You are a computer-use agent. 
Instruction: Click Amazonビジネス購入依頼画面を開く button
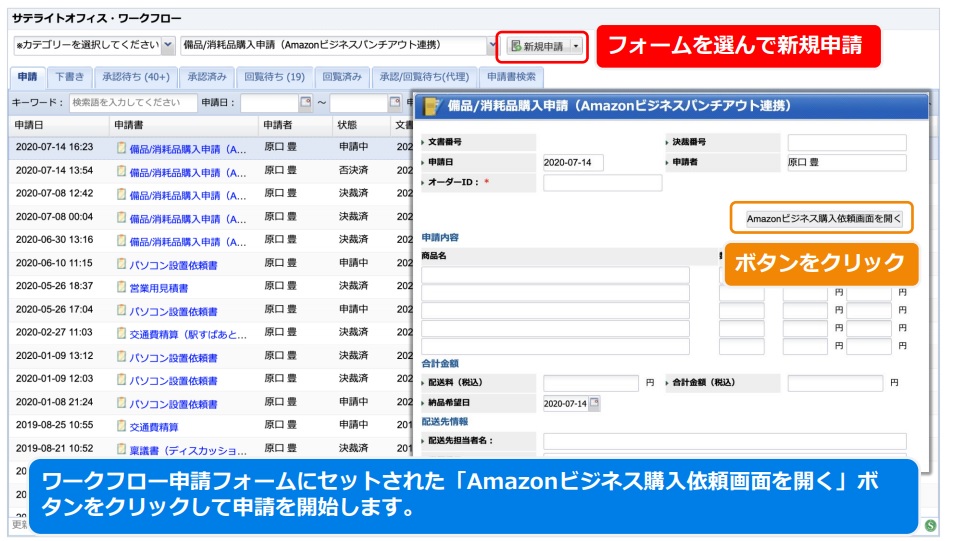tap(824, 219)
